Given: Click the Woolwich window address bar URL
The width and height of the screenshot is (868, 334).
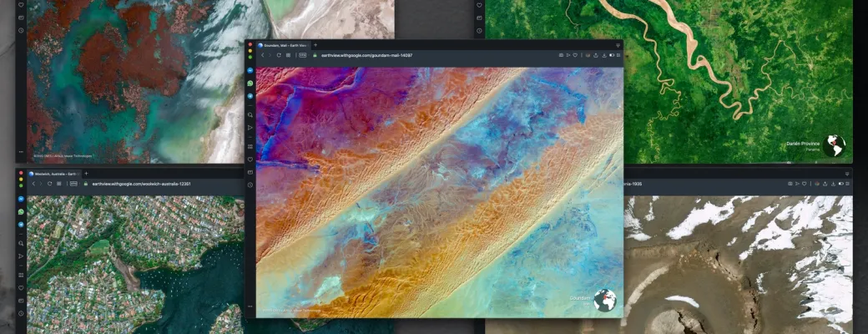Looking at the screenshot, I should (x=141, y=184).
